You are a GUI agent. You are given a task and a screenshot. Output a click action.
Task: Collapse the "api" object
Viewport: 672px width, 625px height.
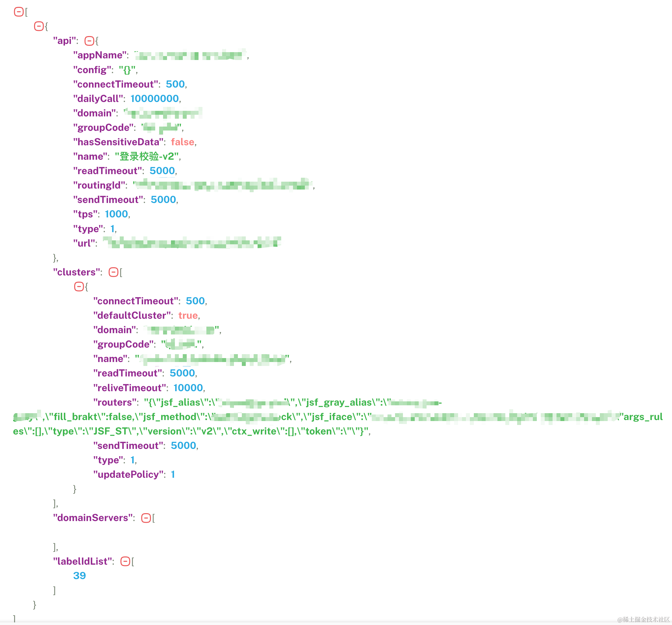tap(89, 41)
